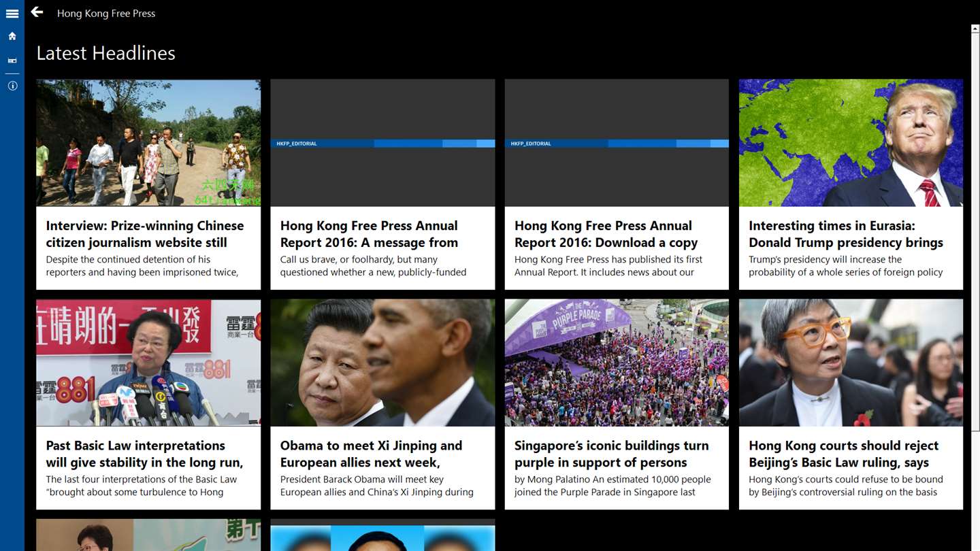Screen dimensions: 980x551
Task: Read summary 'Hong Kong Free Press has published'
Action: tap(608, 266)
